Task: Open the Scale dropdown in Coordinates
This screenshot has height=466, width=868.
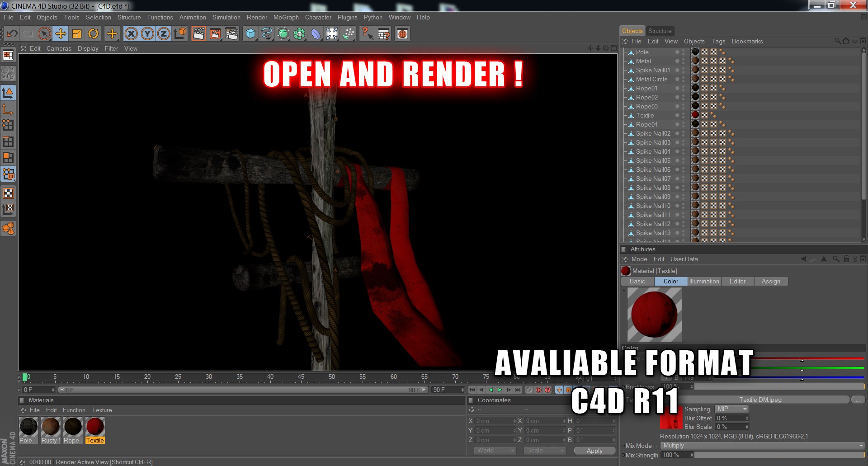Action: (x=545, y=451)
